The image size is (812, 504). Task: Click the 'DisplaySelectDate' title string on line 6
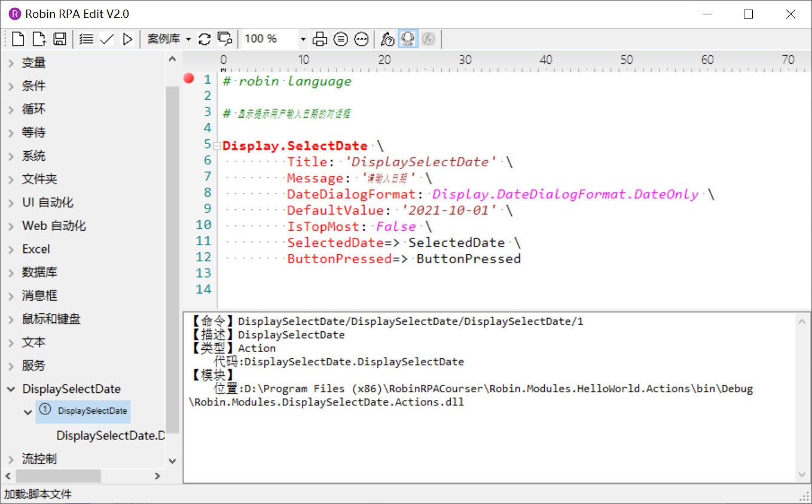(421, 162)
